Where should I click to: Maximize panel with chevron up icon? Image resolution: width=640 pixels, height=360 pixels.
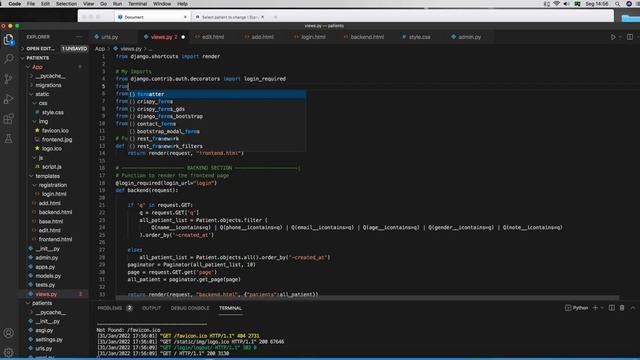[x=633, y=308]
